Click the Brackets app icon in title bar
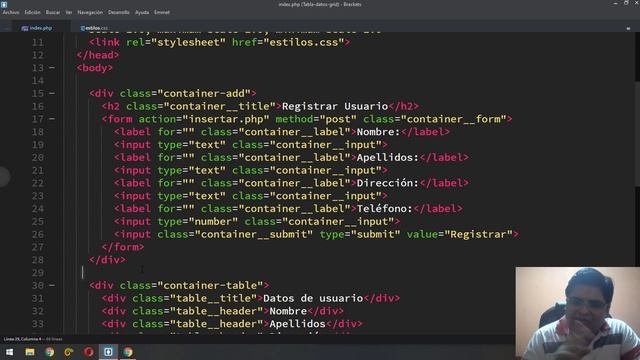Screen dimensions: 640x360 4,4
